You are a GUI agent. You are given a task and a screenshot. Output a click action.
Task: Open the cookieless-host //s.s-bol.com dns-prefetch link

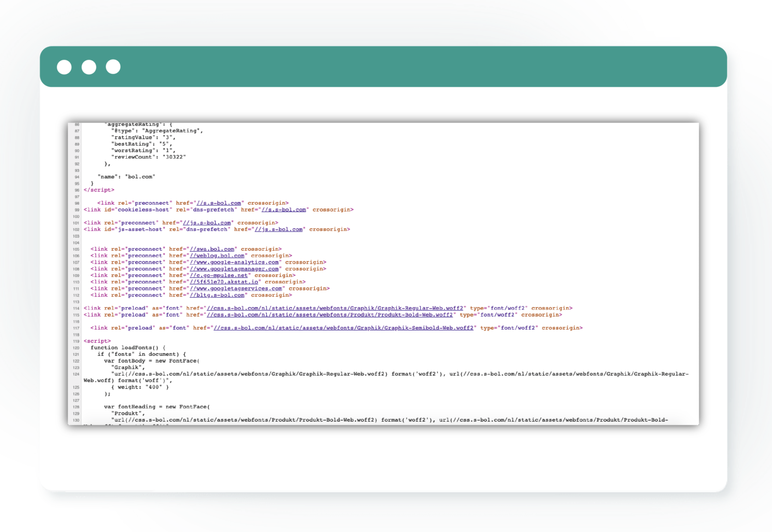[x=283, y=210]
